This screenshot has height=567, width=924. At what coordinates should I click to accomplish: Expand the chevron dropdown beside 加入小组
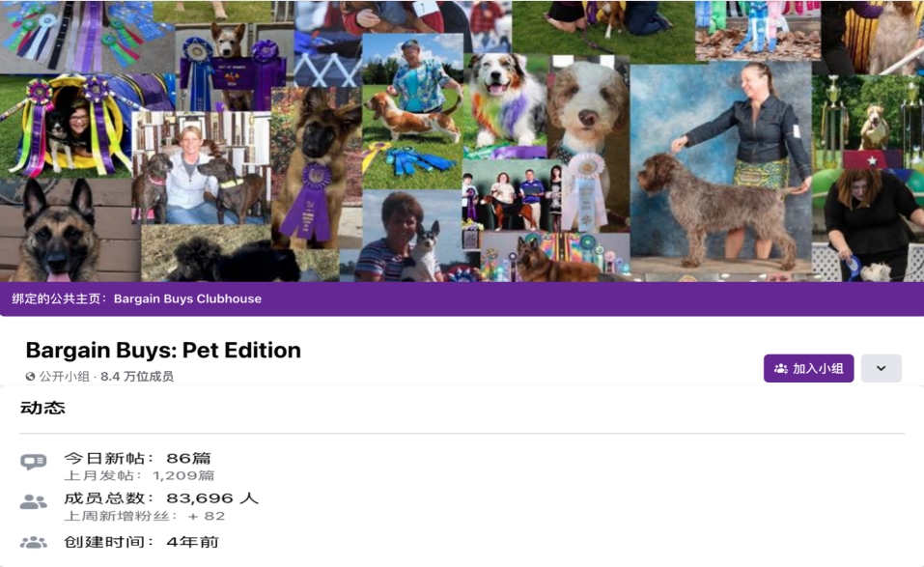[881, 368]
